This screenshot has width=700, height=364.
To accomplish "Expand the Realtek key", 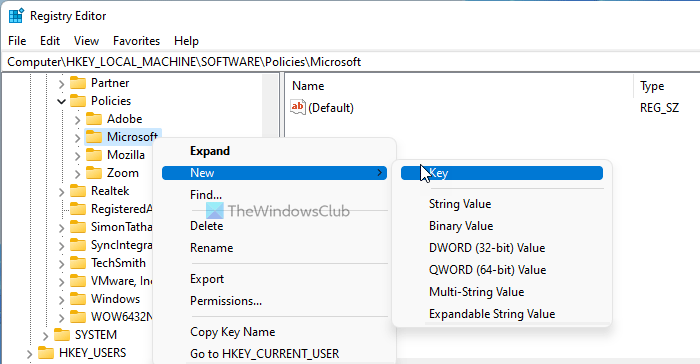I will (62, 192).
